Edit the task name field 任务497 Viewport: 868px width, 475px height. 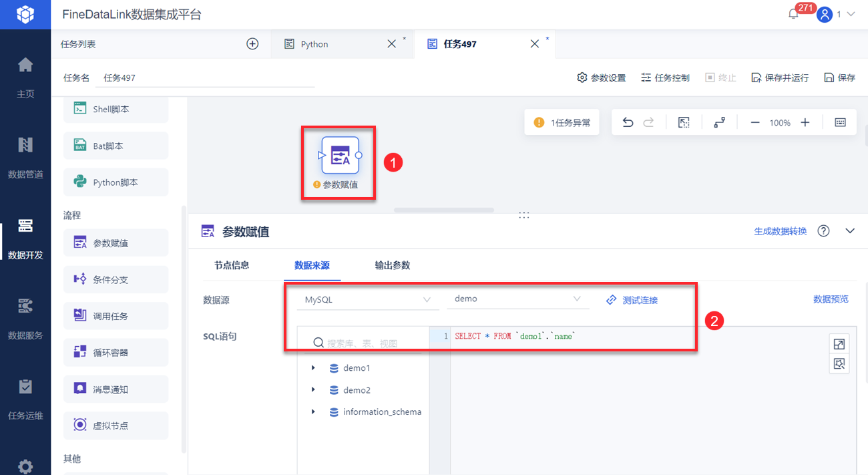(x=205, y=77)
